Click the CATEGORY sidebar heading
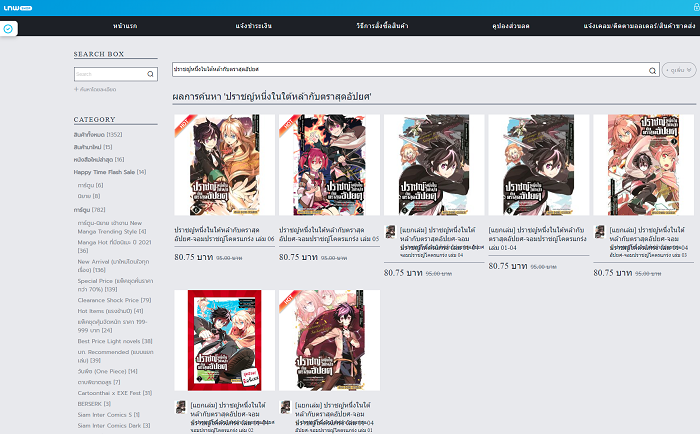Viewport: 700px width, 434px height. (x=95, y=120)
